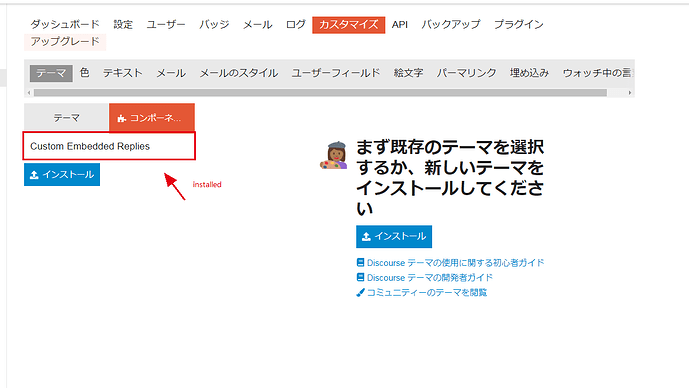Open the ログ admin tab

click(x=295, y=25)
